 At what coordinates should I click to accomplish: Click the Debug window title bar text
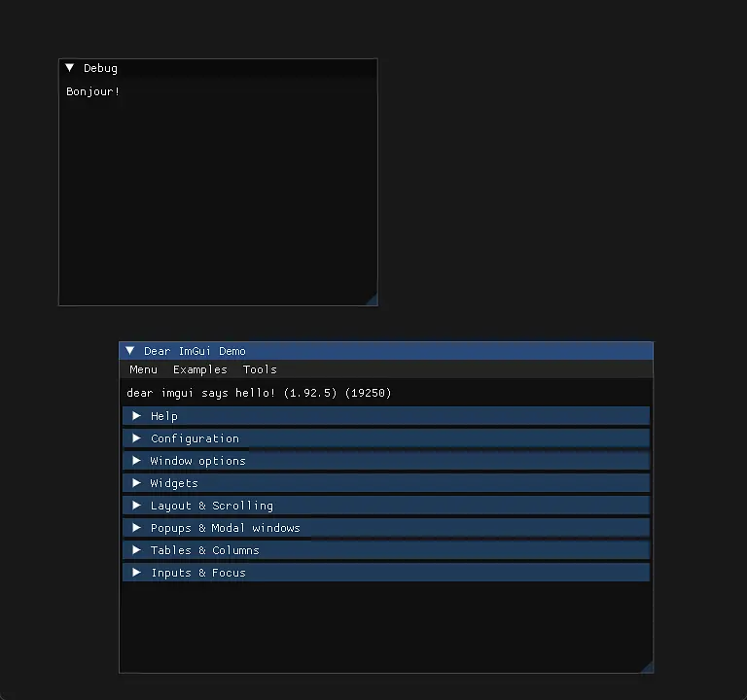tap(100, 68)
